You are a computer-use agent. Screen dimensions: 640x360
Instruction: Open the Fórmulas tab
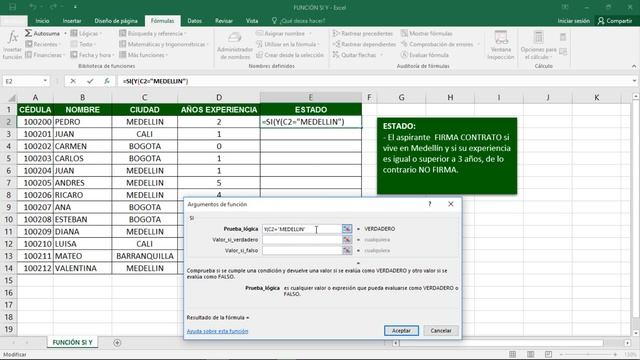(162, 21)
